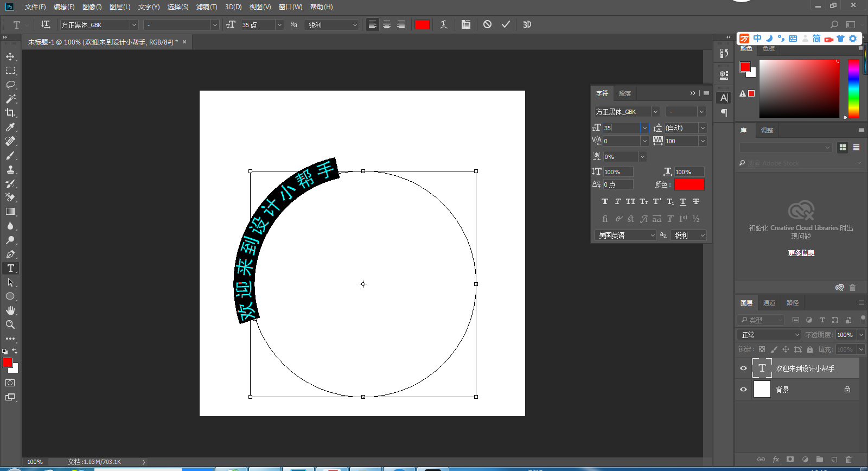The image size is (868, 471).
Task: Select the Ellipse shape tool
Action: coord(10,296)
